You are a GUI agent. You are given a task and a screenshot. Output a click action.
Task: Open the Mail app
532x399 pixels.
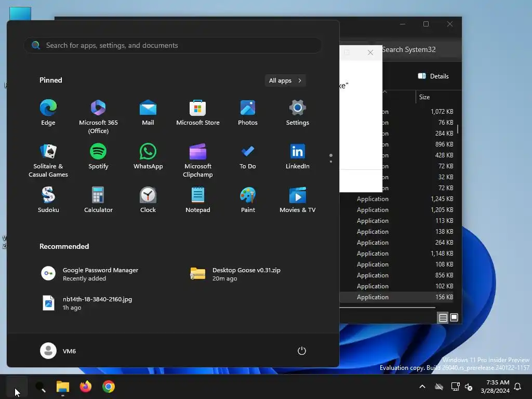[x=148, y=113]
